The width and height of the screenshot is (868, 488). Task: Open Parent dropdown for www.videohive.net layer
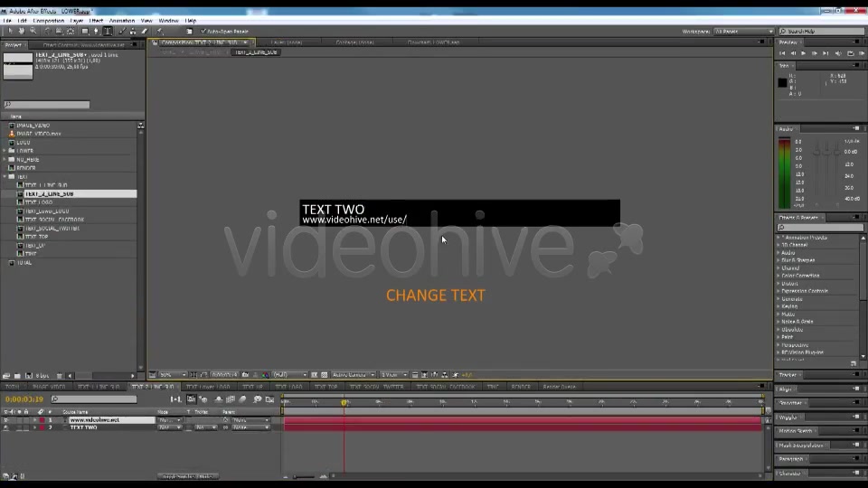tap(250, 420)
